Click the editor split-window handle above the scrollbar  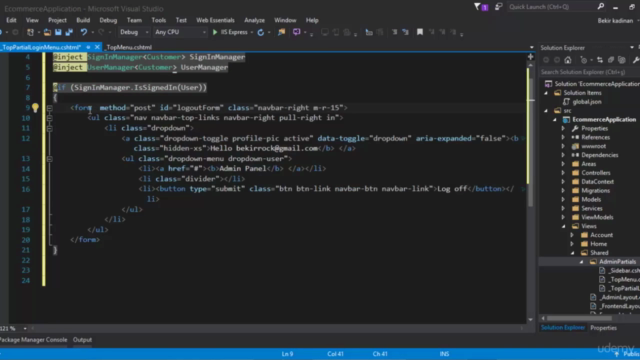click(531, 57)
